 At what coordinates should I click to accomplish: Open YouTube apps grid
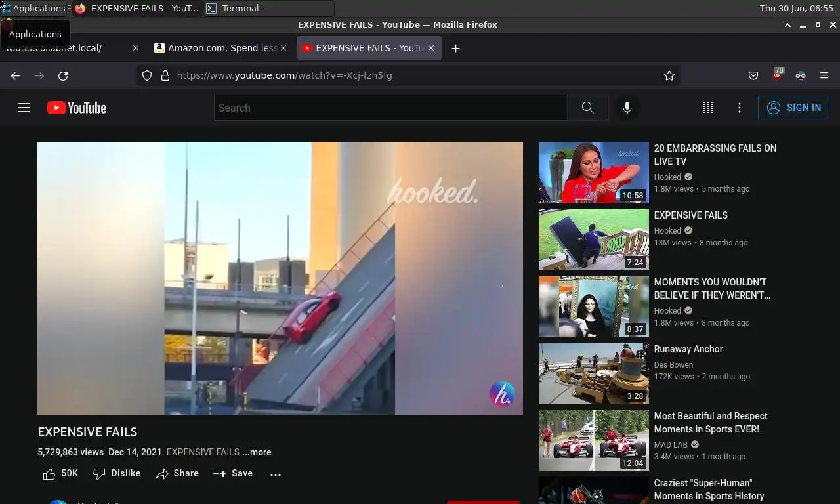(708, 108)
